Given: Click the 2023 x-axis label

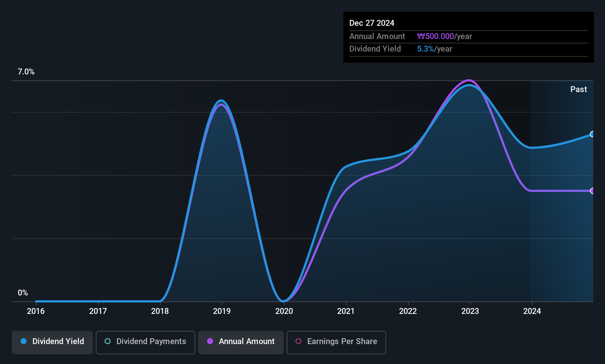Looking at the screenshot, I should coord(470,311).
